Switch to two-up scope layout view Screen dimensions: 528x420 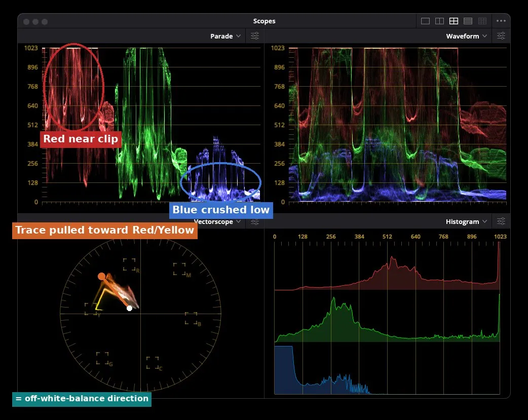[x=439, y=21]
